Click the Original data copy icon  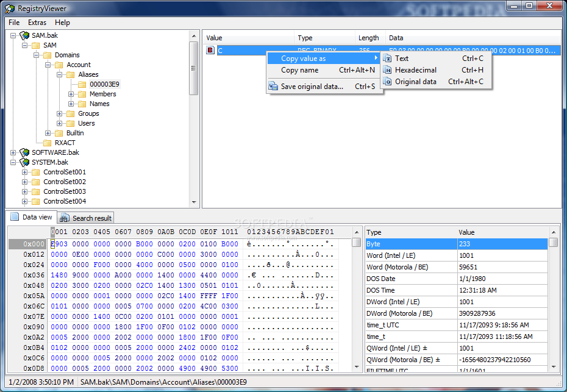tap(387, 82)
